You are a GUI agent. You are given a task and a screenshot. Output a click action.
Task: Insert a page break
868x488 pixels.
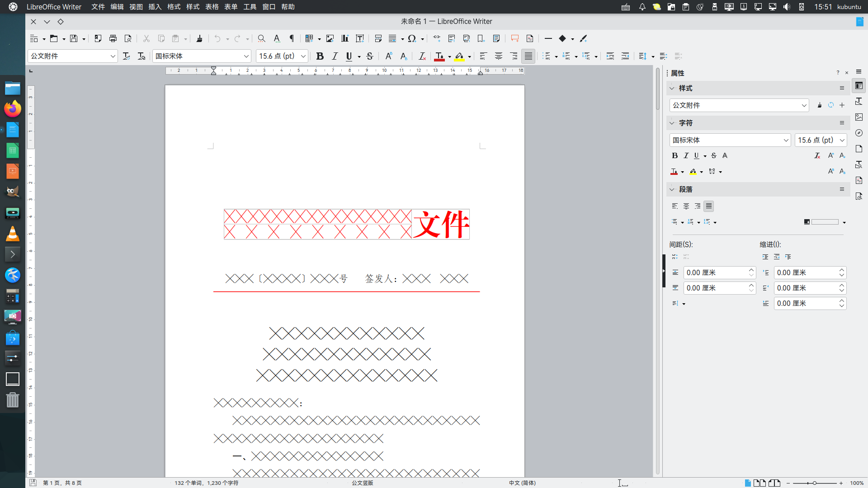[378, 39]
